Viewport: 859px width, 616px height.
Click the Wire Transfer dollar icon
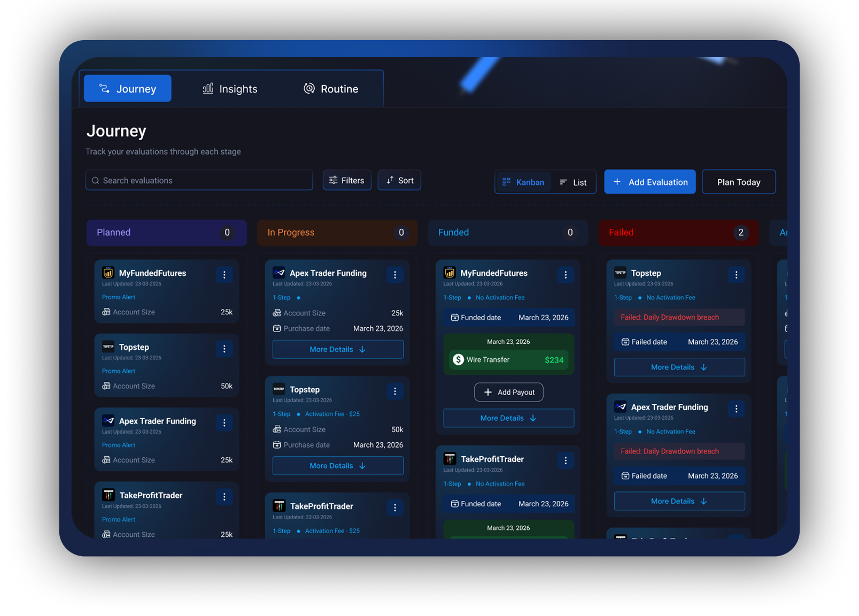point(458,360)
